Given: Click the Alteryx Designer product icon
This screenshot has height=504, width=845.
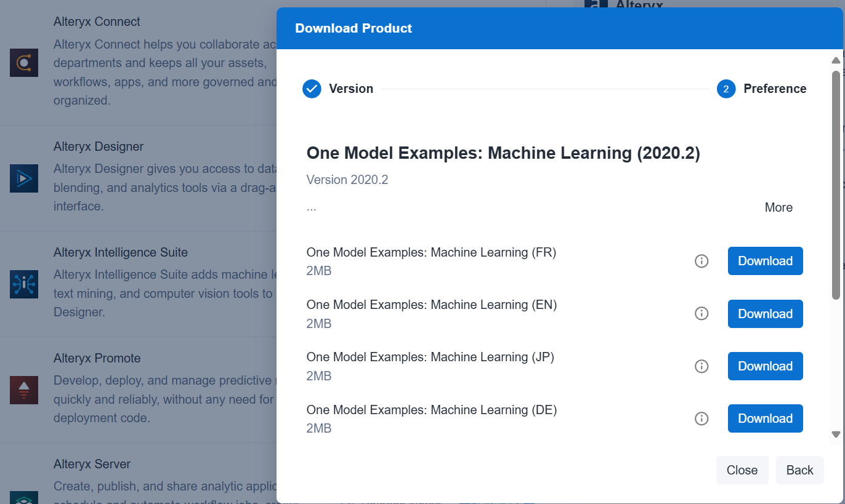Looking at the screenshot, I should point(24,178).
